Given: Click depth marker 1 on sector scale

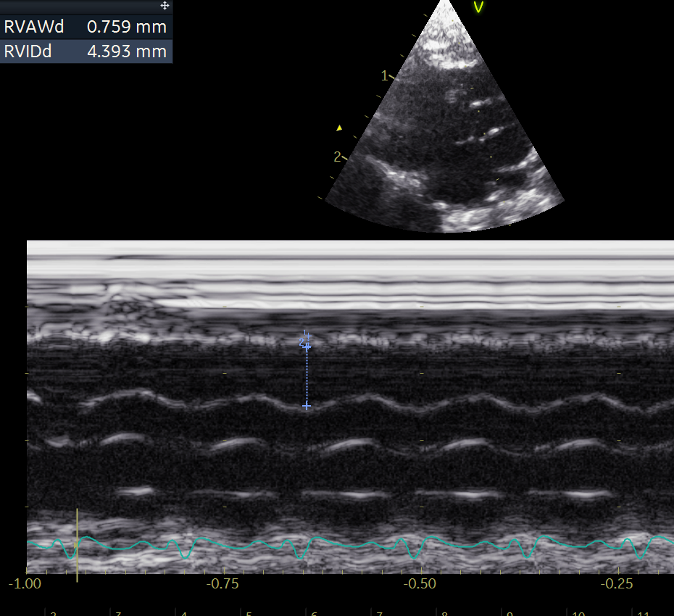Looking at the screenshot, I should (385, 76).
